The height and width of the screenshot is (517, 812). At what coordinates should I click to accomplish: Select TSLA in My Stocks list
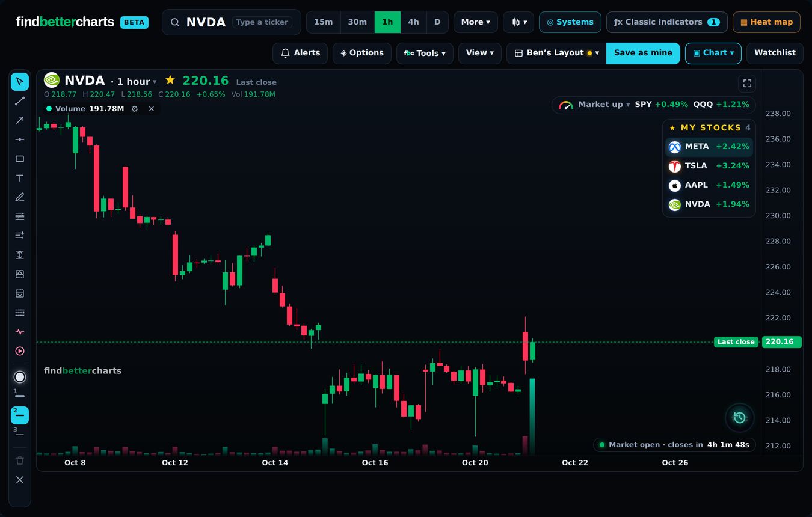(x=709, y=166)
